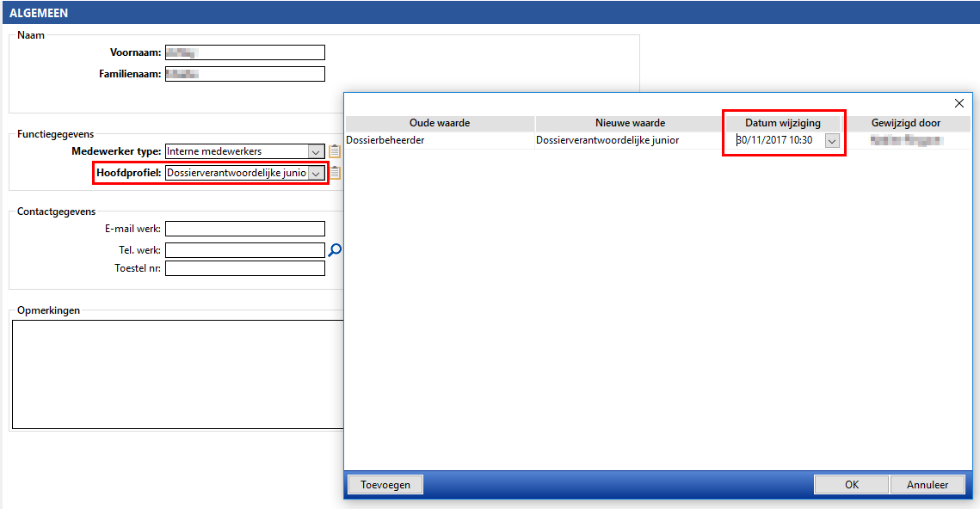Confirm with the OK button
This screenshot has width=980, height=509.
tap(851, 485)
